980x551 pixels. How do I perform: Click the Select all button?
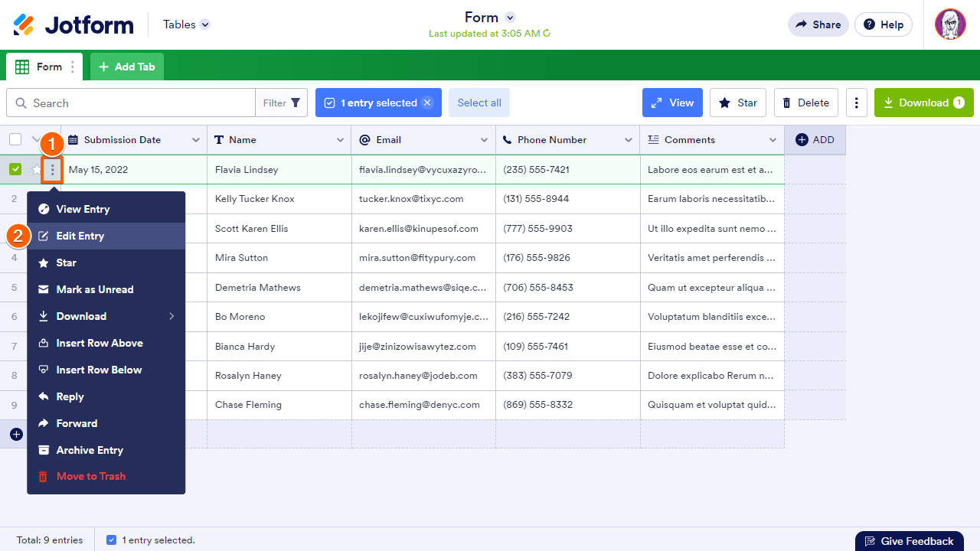[x=479, y=103]
